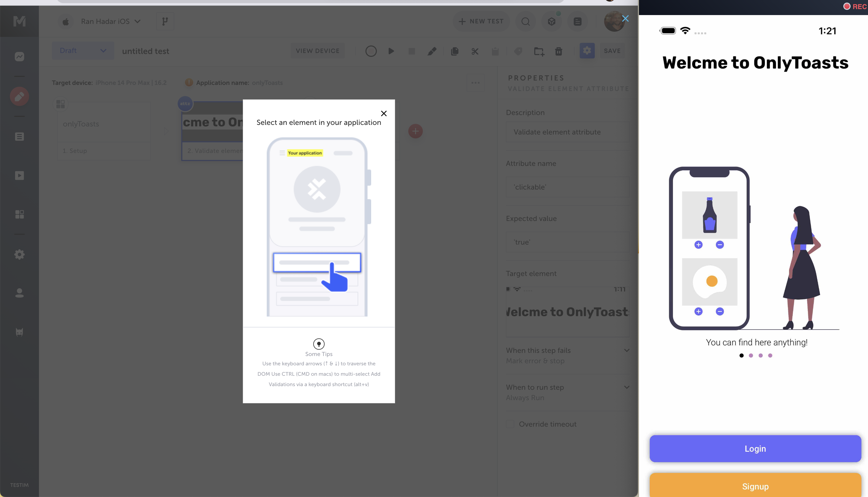This screenshot has width=868, height=497.
Task: Select the third carousel page dot
Action: tap(760, 355)
